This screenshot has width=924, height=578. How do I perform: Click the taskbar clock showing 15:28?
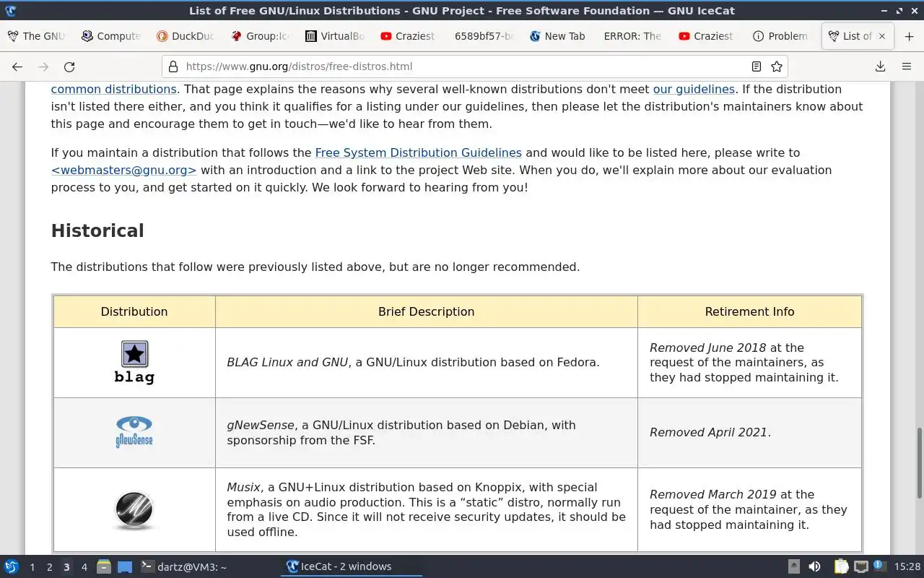[x=907, y=566]
